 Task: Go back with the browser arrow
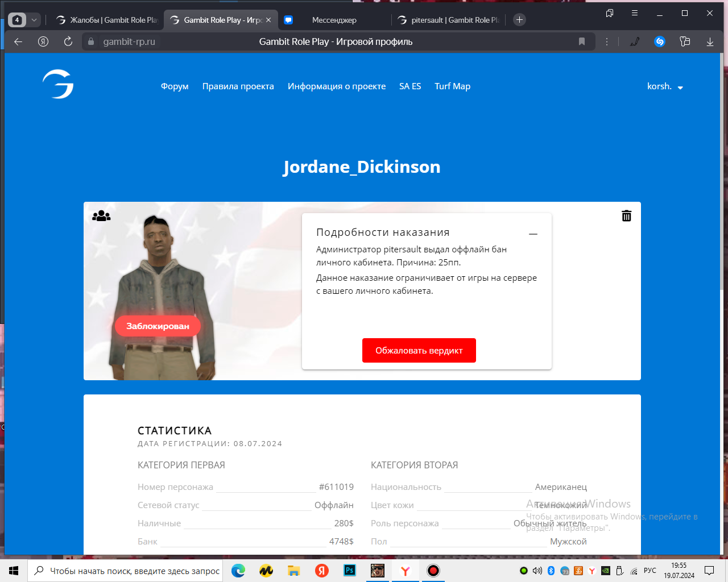coord(18,41)
